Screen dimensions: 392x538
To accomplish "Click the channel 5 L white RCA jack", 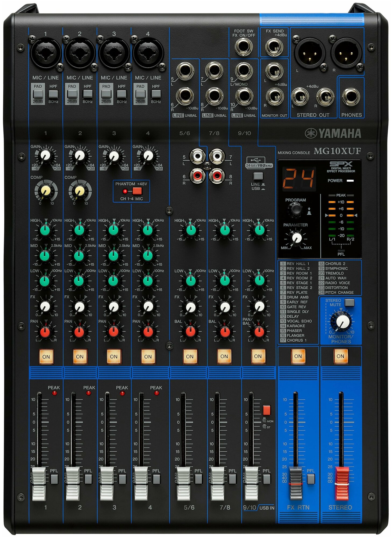I will click(197, 156).
